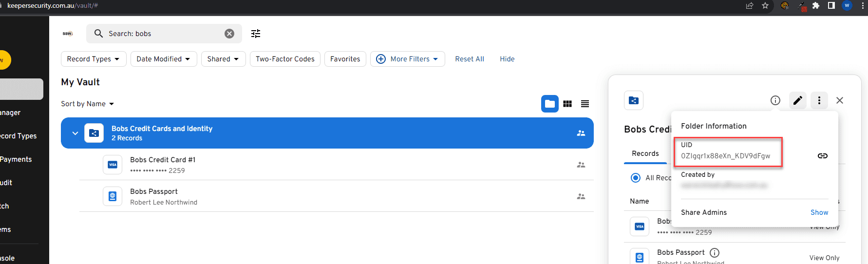Open the three-dot more options menu

819,100
